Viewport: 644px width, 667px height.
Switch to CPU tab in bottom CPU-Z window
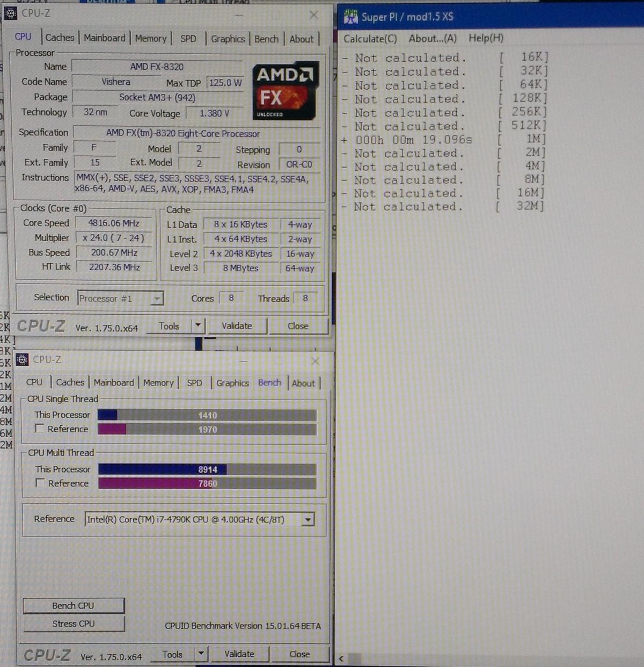pyautogui.click(x=34, y=382)
